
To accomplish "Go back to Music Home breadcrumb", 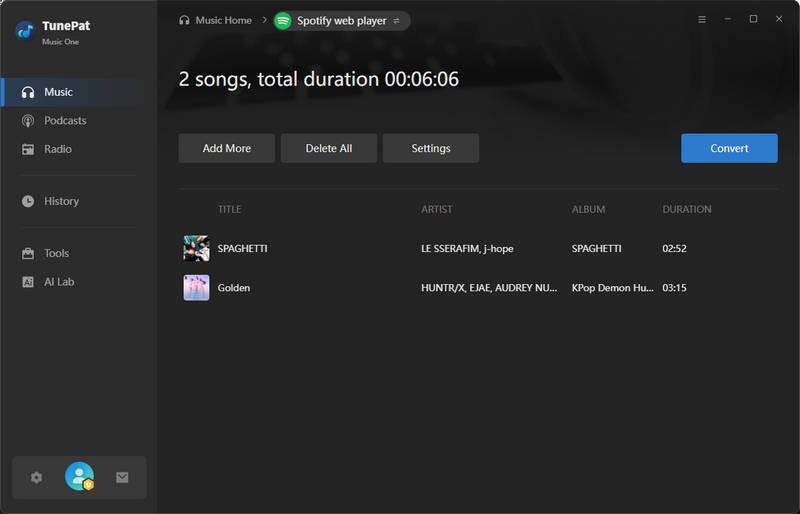I will pos(223,20).
